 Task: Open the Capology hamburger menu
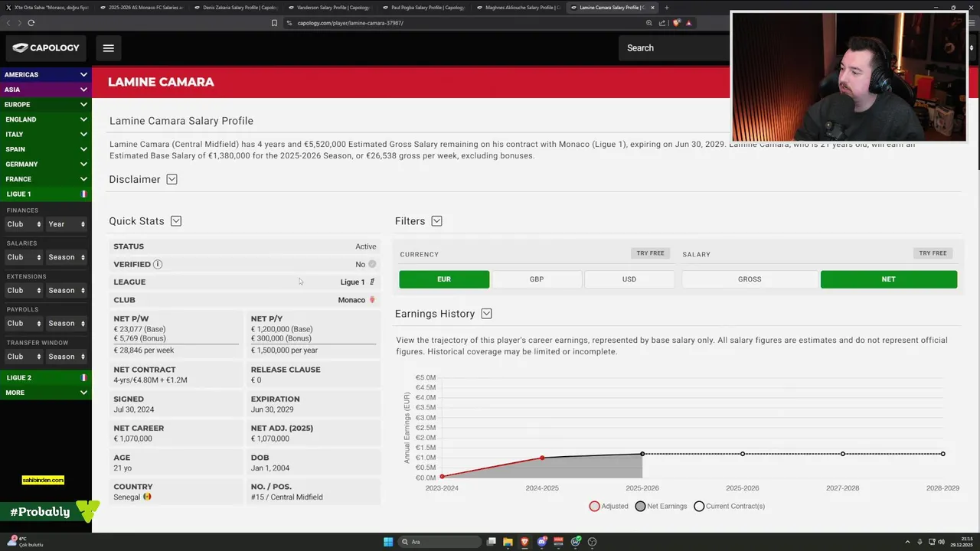point(108,48)
